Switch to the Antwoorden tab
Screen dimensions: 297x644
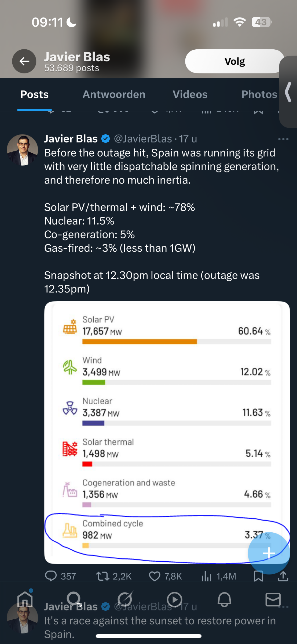pos(114,94)
